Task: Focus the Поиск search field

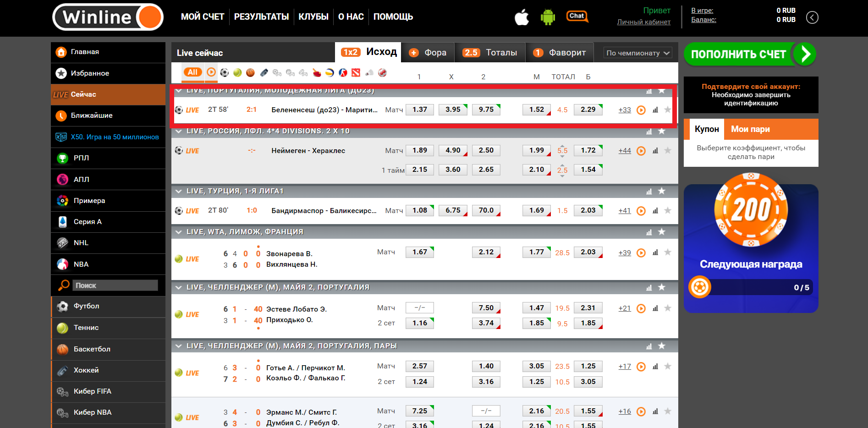Action: [x=115, y=285]
